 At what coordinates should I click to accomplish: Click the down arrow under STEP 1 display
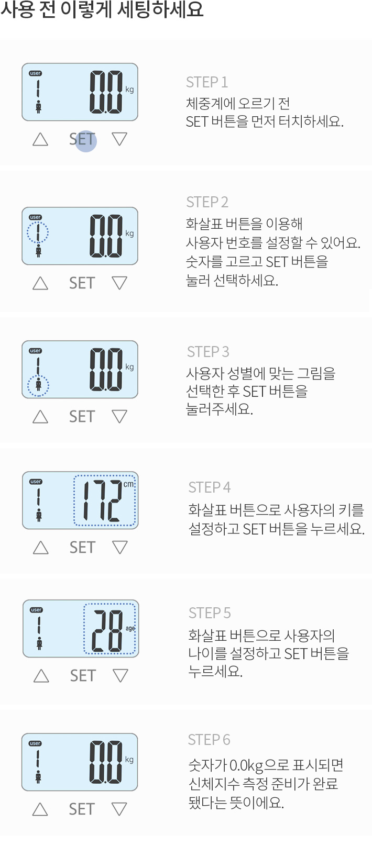[x=119, y=139]
